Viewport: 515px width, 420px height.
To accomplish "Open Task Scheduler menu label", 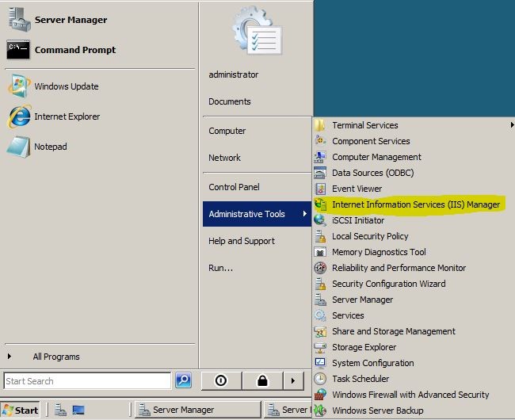I will [360, 379].
